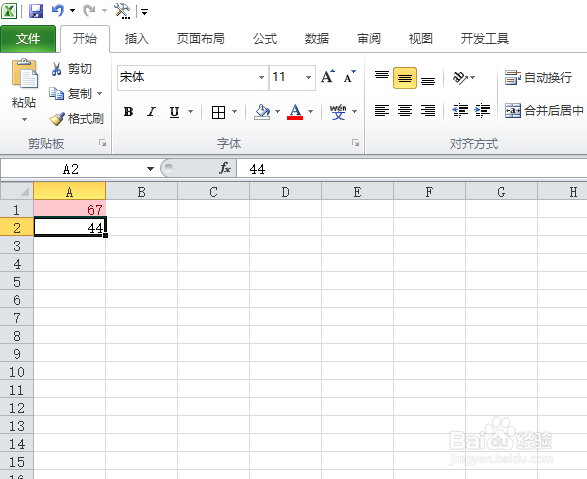Toggle Italic formatting

pyautogui.click(x=151, y=112)
